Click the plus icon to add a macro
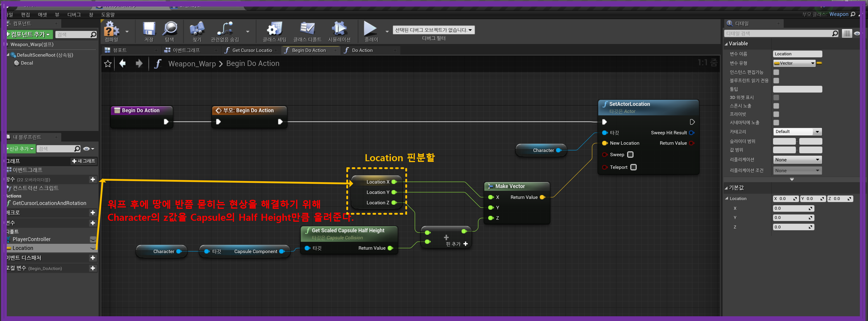868x321 pixels. coord(93,213)
